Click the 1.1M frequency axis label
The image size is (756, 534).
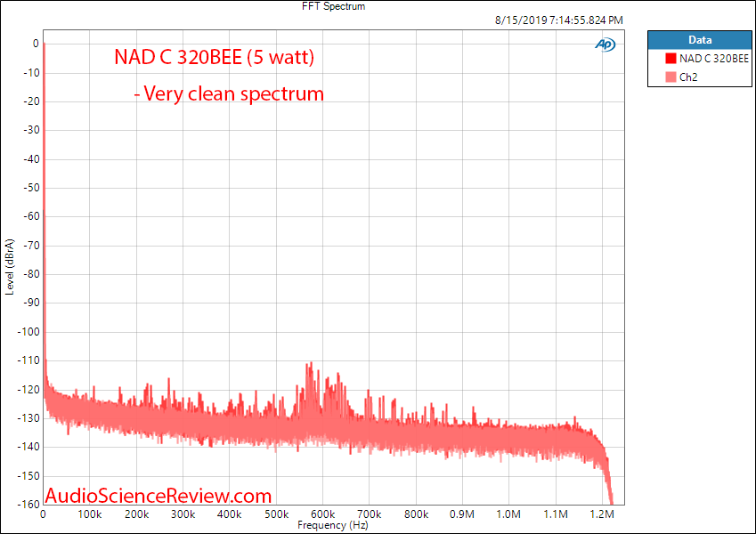(x=556, y=514)
